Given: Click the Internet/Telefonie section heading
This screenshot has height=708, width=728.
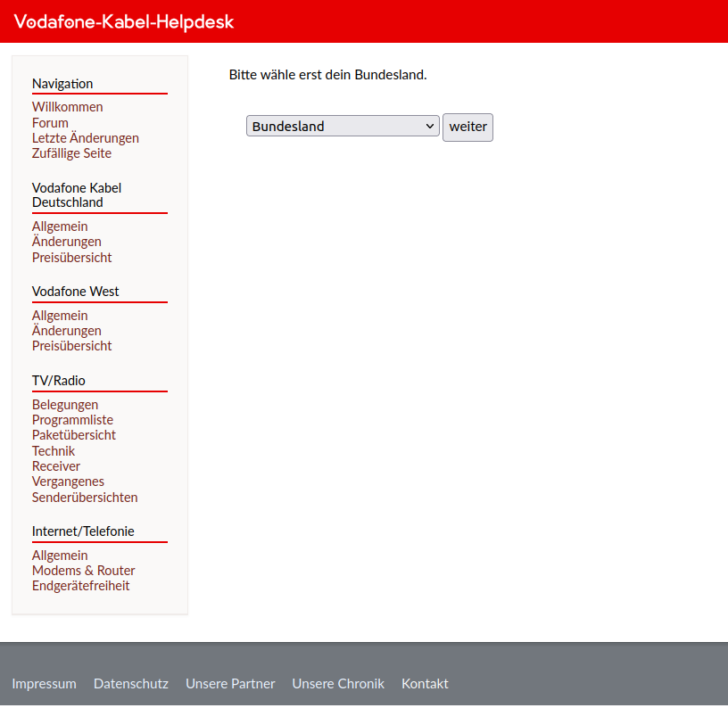Looking at the screenshot, I should tap(83, 531).
